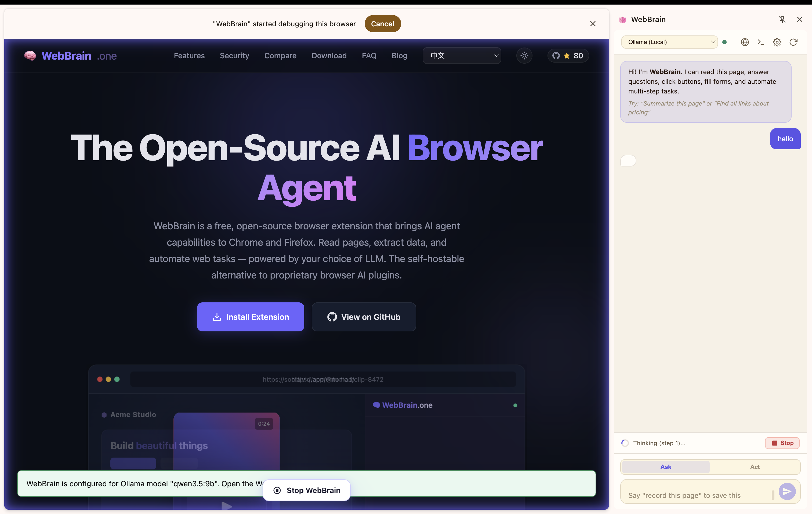Screen dimensions: 812x514
Task: Toggle the light/dark theme sun icon
Action: tap(524, 56)
